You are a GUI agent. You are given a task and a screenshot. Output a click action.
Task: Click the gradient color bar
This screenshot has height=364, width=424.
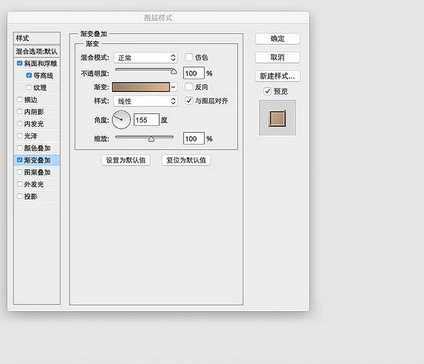[141, 87]
